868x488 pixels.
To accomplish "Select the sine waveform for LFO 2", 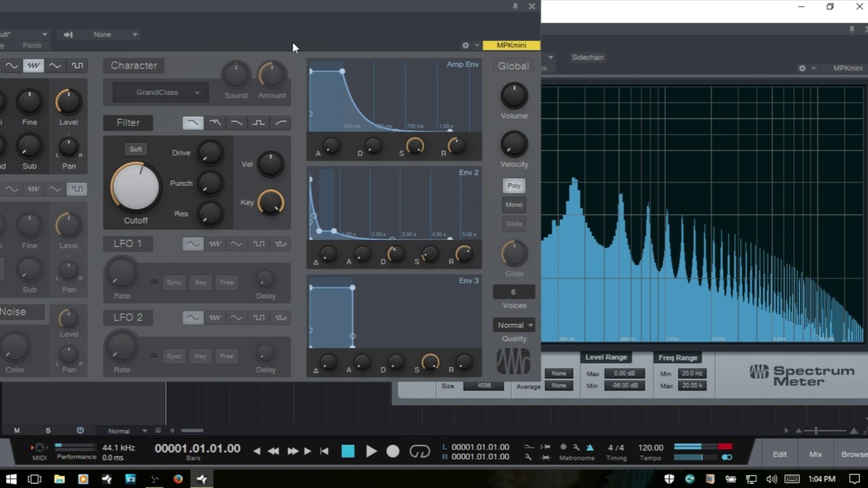I will point(193,317).
